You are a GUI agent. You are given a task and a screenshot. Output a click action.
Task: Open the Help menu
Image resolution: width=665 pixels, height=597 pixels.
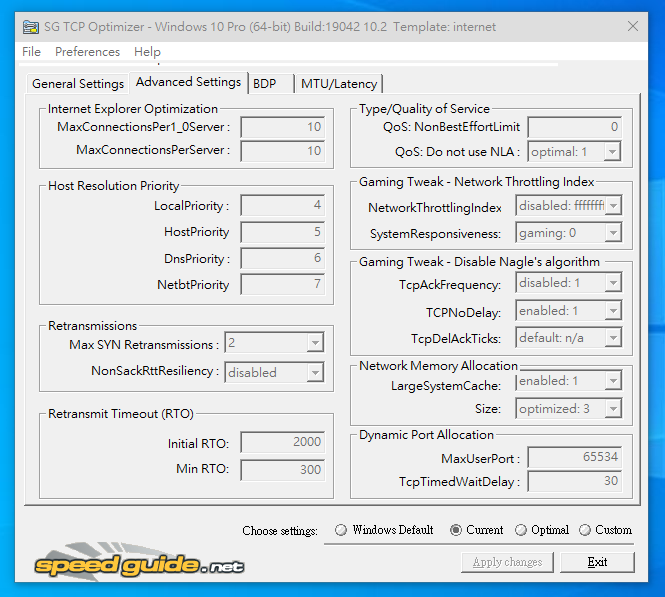(147, 52)
